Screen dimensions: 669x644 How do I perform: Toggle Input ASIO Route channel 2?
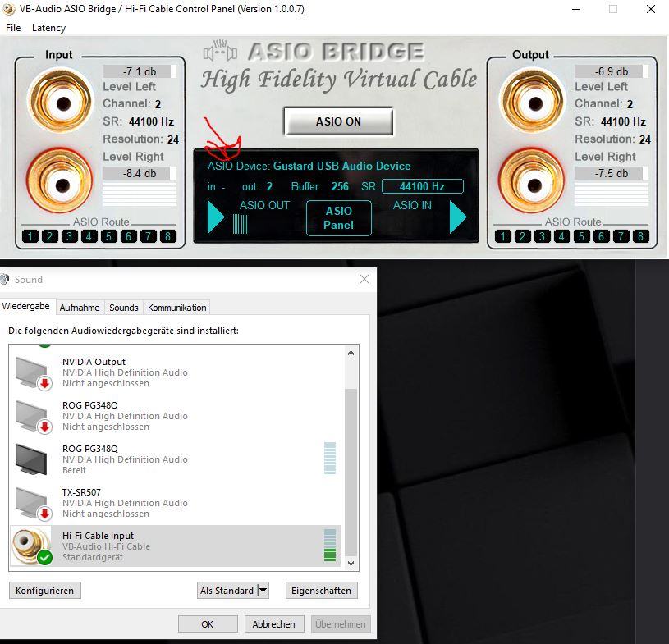(x=50, y=236)
